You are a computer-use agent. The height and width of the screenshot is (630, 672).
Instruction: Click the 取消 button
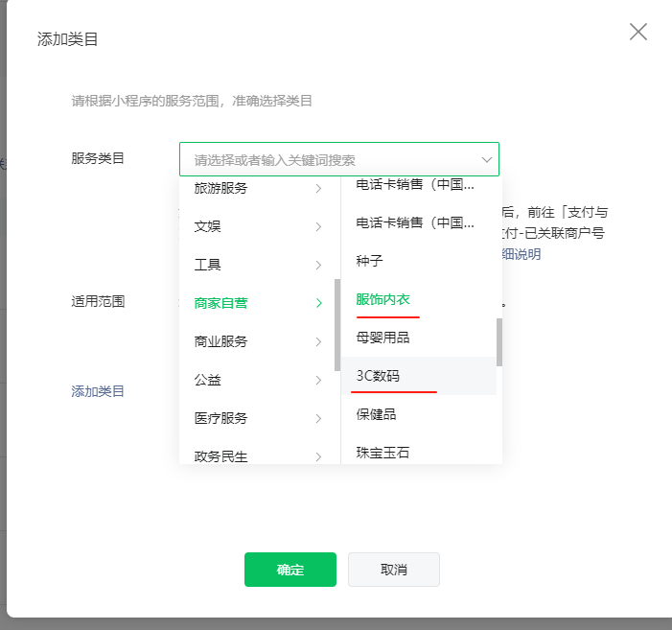coord(394,570)
